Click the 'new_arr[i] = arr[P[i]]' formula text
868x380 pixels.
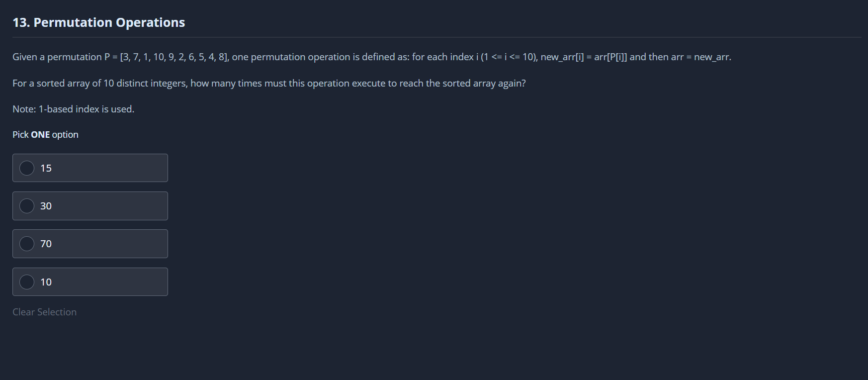584,57
